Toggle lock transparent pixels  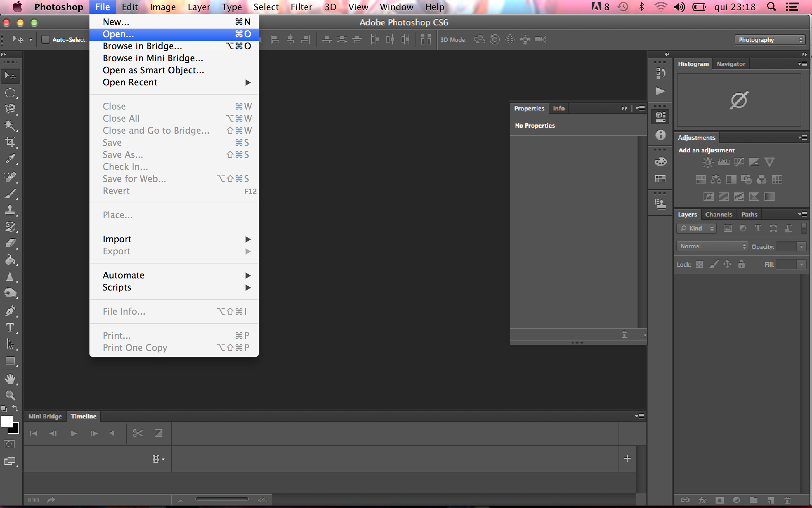[x=699, y=265]
